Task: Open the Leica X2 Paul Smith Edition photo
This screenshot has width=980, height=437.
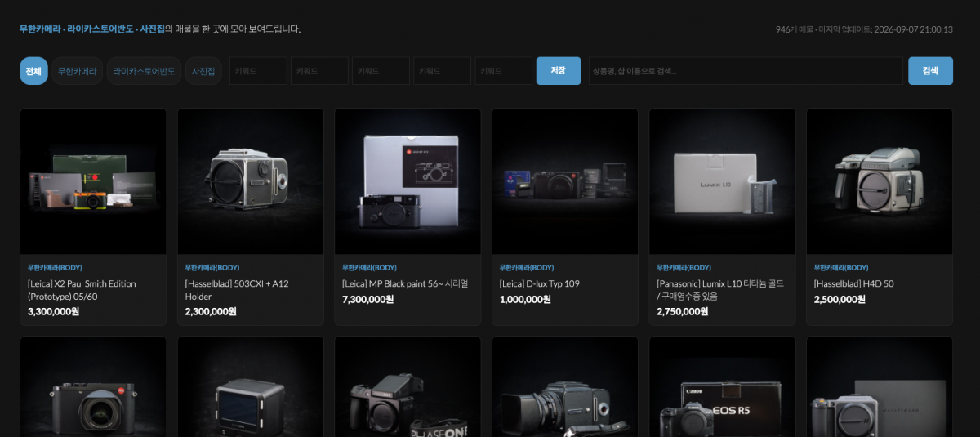Action: 93,181
